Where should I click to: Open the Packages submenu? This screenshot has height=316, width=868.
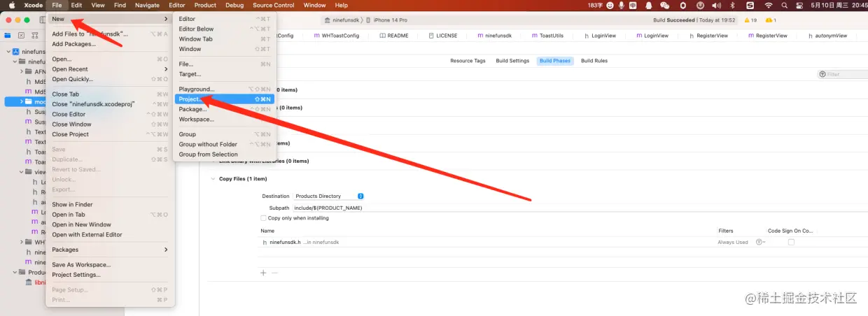[111, 250]
